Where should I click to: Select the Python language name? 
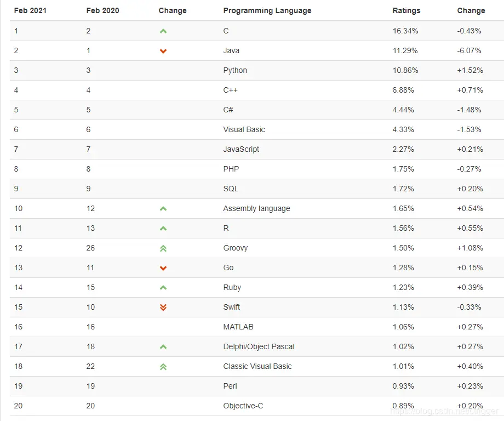pos(235,70)
